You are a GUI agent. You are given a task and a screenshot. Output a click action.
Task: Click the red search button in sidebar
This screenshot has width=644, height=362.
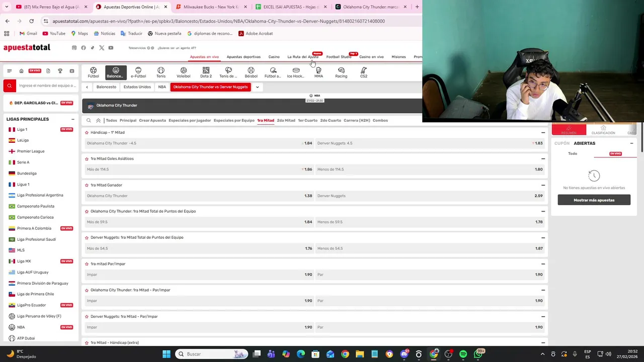(x=9, y=86)
